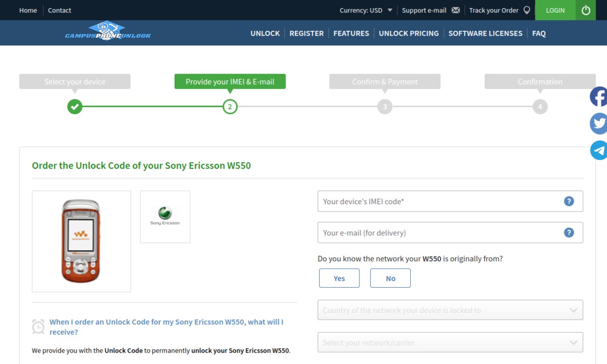
Task: Open the country of network dropdown
Action: pos(450,310)
